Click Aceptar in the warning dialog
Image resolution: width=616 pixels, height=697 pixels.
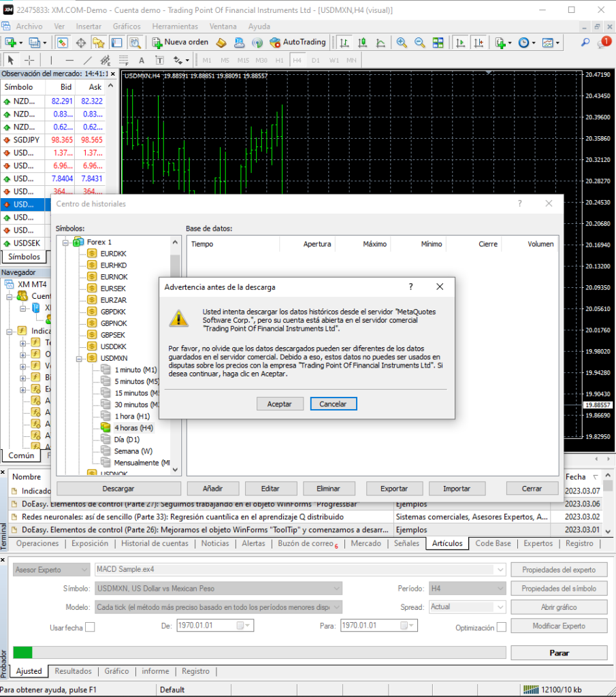click(280, 404)
